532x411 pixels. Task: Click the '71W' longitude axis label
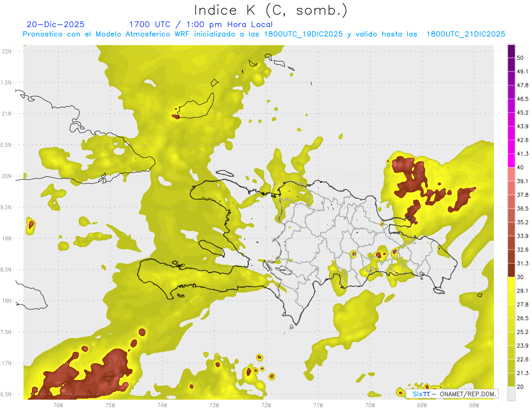point(318,405)
